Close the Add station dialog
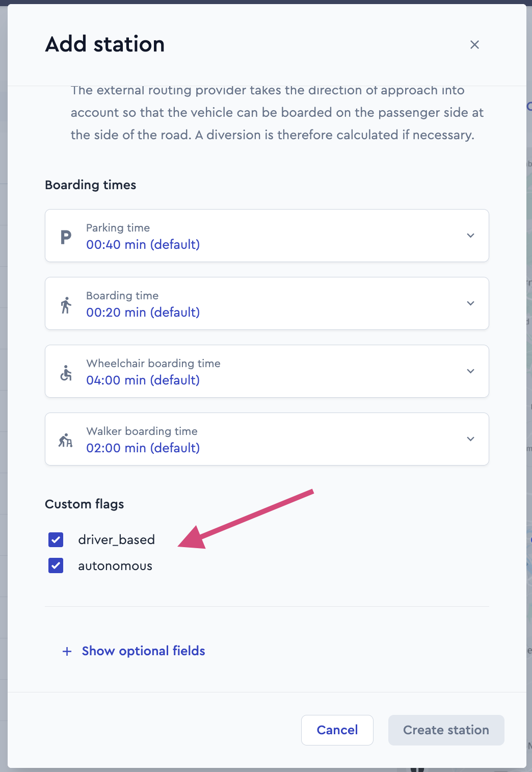532x772 pixels. [474, 45]
